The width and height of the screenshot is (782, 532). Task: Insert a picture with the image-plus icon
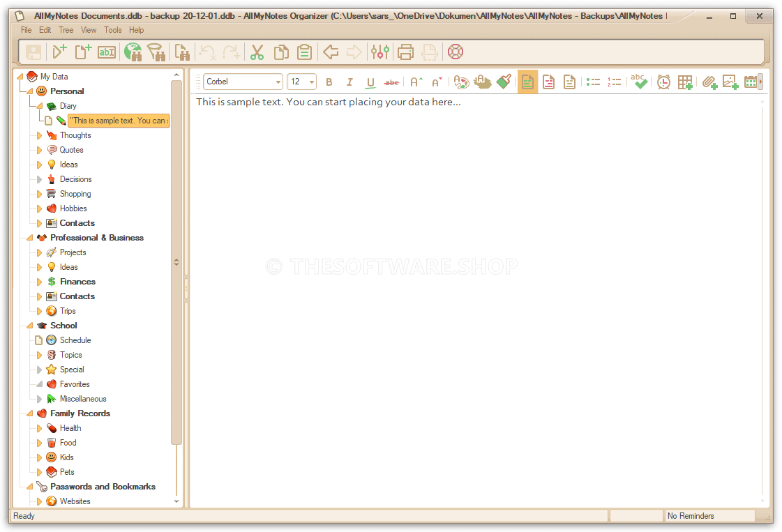tap(730, 82)
